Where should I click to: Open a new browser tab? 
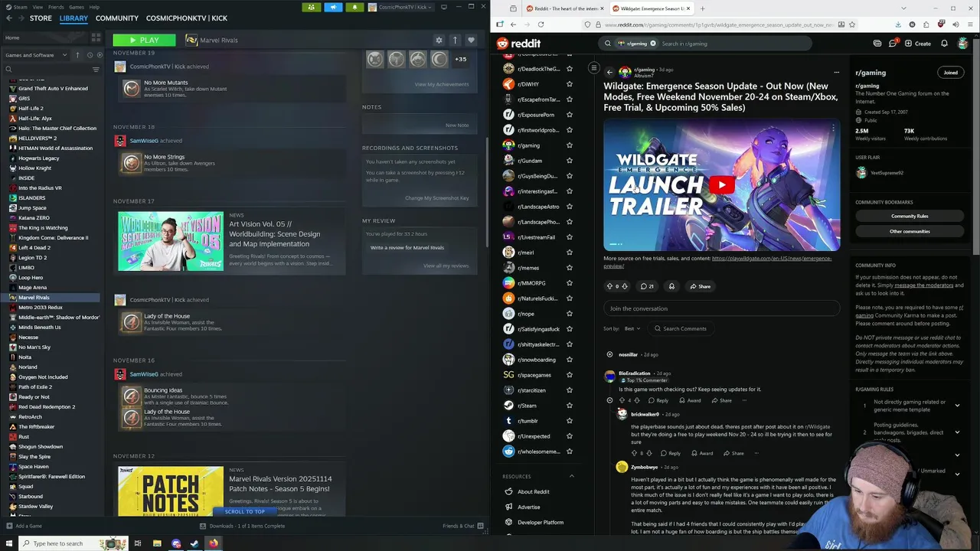702,8
